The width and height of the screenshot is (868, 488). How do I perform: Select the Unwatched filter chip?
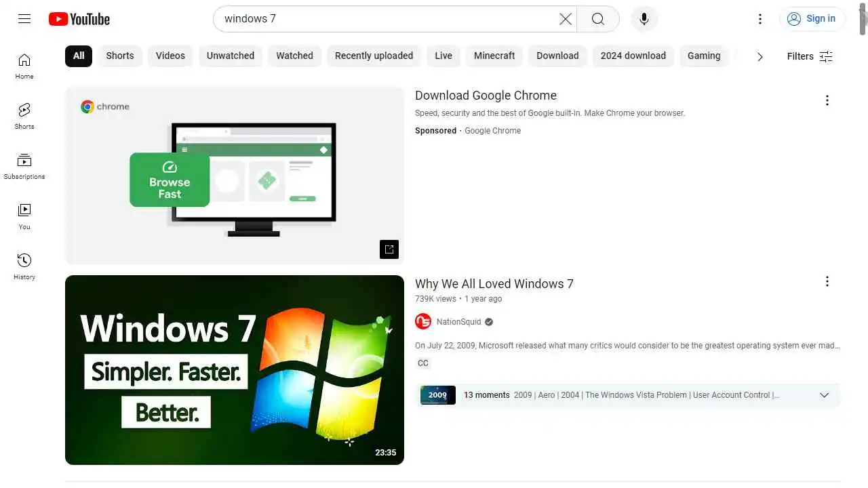coord(231,56)
